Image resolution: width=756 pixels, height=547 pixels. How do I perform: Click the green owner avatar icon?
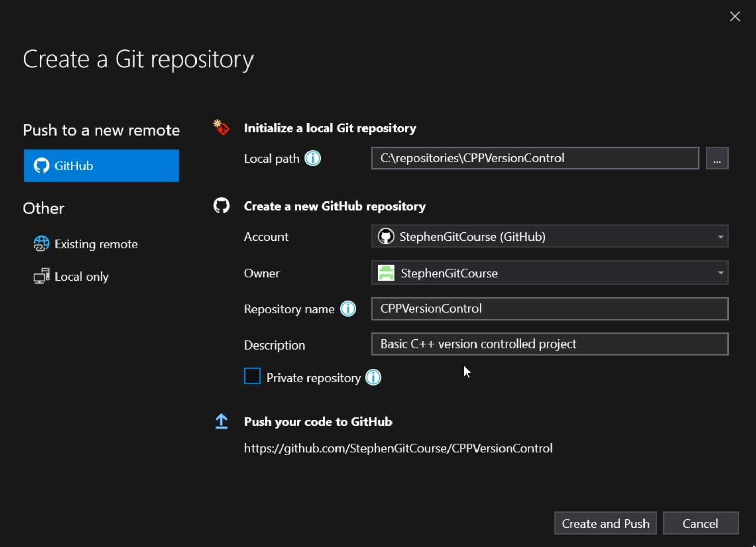coord(386,273)
